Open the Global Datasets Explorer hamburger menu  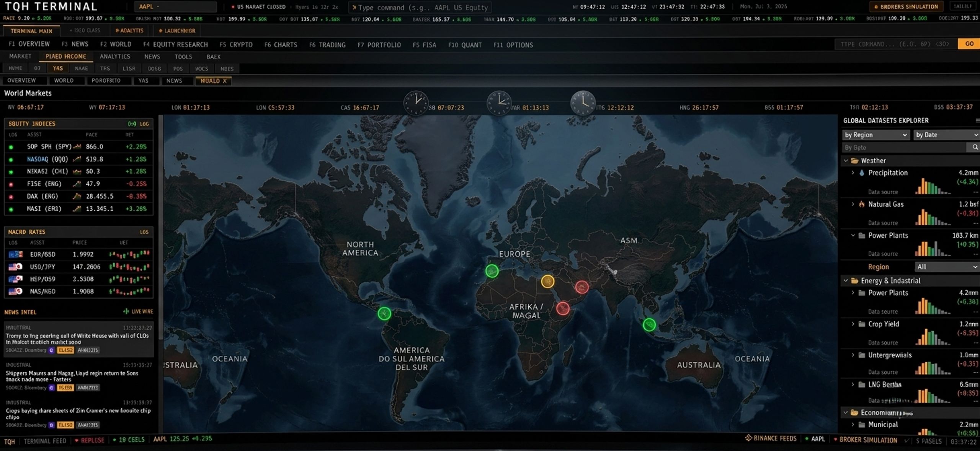click(977, 120)
